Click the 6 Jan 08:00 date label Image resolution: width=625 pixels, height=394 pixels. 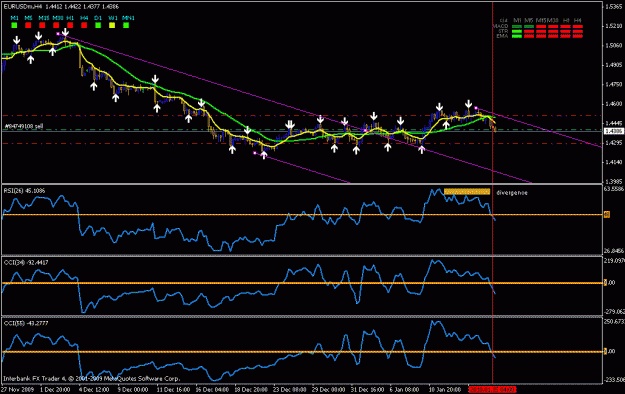404,389
